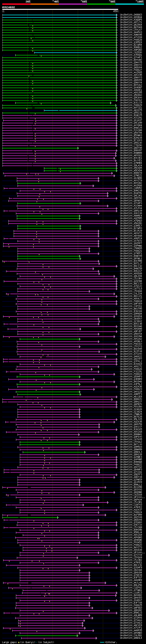Select hit UniRef100_B1WXI5

point(131,115)
